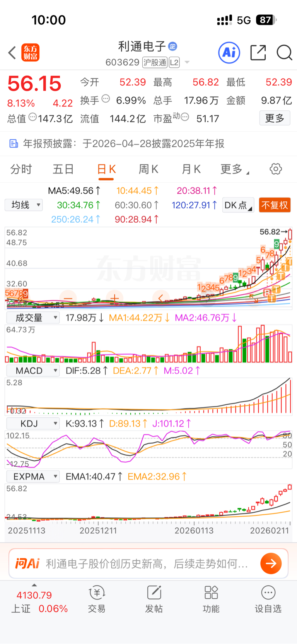This screenshot has width=297, height=644.
Task: Open the 均线 indicator dropdown
Action: [24, 205]
